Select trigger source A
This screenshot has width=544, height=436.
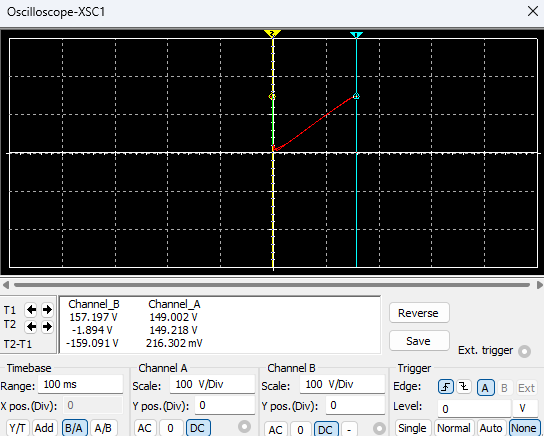(x=485, y=387)
